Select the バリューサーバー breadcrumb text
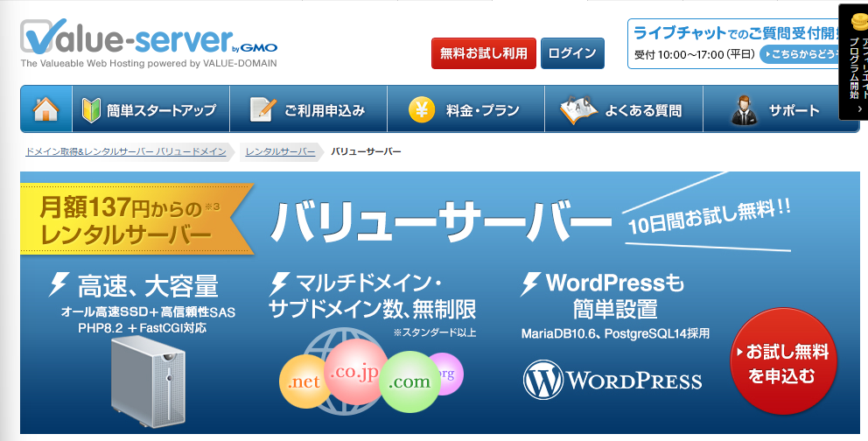Viewport: 868px width, 441px height. pyautogui.click(x=366, y=151)
